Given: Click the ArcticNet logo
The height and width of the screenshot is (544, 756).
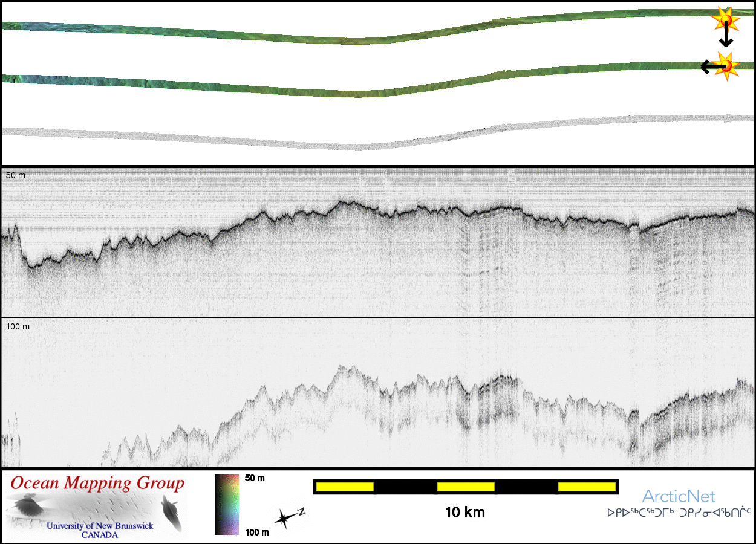Looking at the screenshot, I should pos(679,497).
